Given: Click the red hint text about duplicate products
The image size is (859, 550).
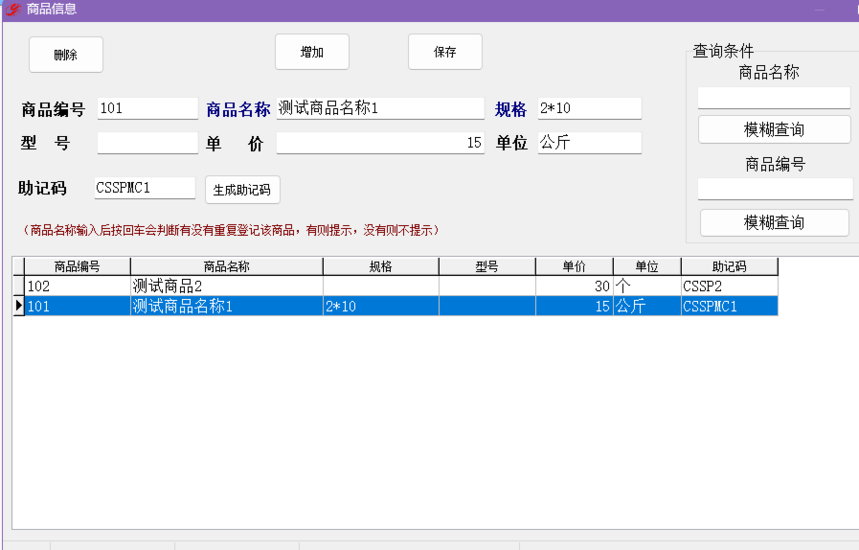Looking at the screenshot, I should pyautogui.click(x=230, y=230).
